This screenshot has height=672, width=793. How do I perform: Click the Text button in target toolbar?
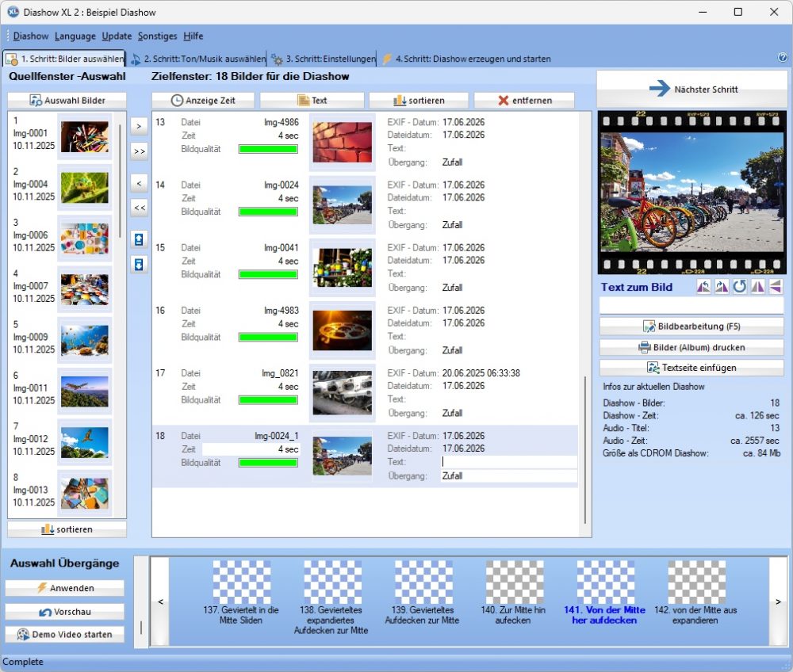(x=312, y=100)
